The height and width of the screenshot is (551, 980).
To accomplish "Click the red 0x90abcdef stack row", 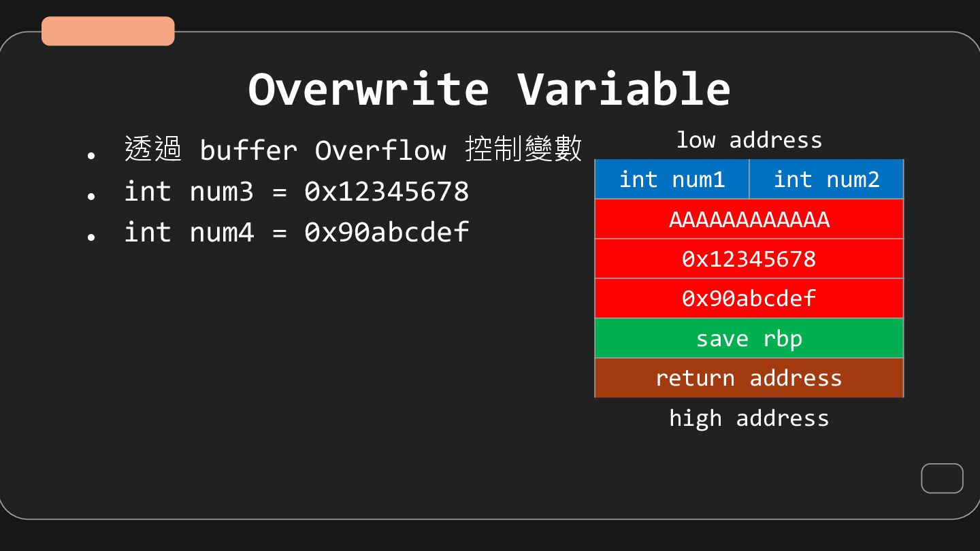I will click(x=749, y=298).
